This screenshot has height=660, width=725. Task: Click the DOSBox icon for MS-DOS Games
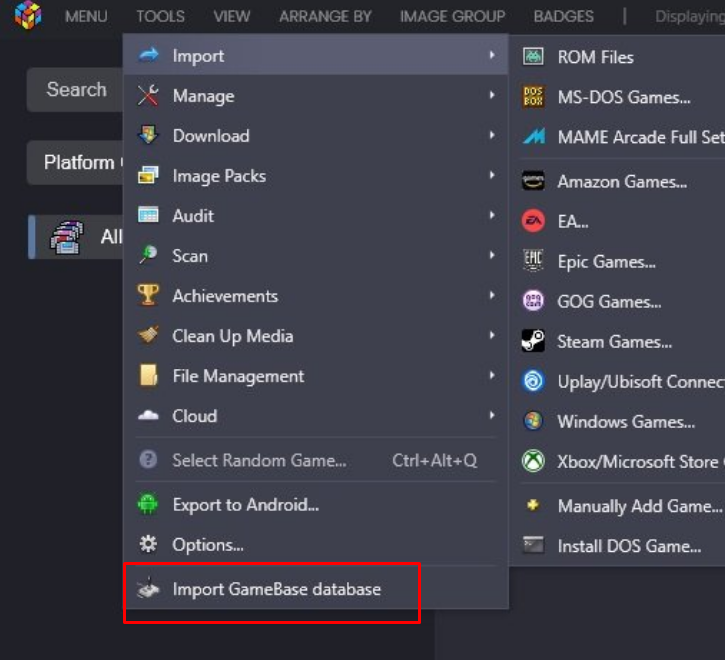pos(533,97)
